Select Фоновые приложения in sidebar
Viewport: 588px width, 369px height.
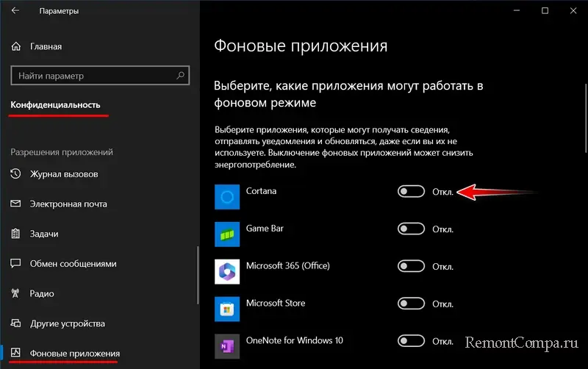point(75,354)
